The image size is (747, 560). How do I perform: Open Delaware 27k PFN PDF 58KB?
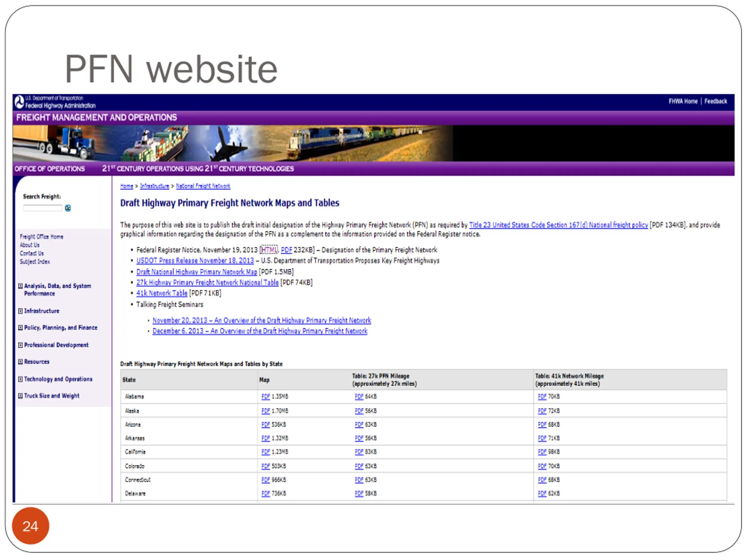tap(359, 494)
